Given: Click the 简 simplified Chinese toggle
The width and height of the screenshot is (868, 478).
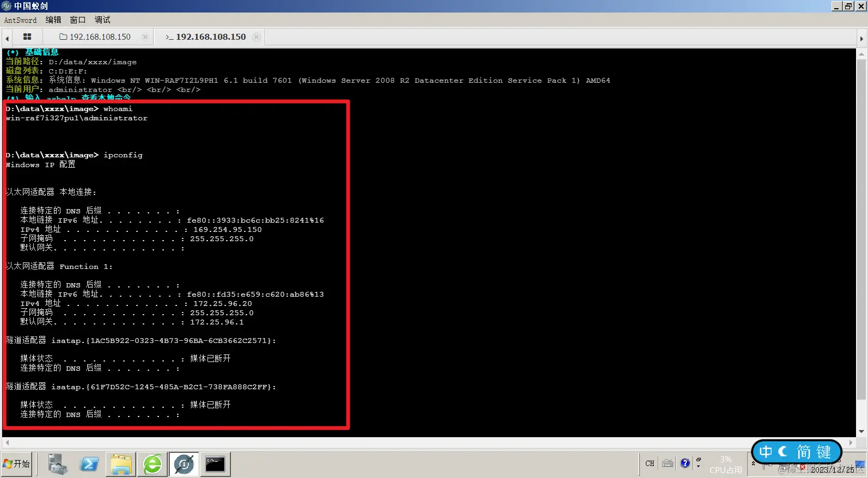Looking at the screenshot, I should click(x=804, y=452).
